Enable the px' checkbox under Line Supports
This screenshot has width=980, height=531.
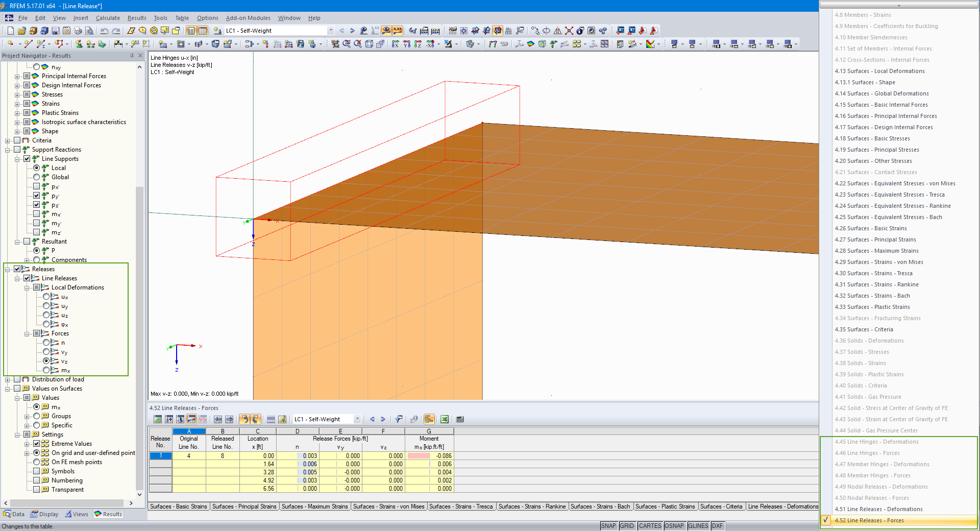(37, 186)
